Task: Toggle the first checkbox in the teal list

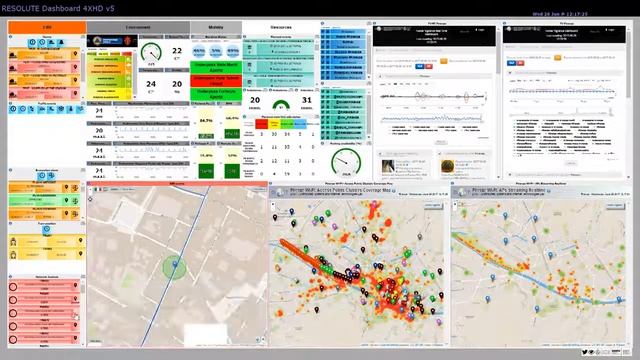Action: (323, 92)
